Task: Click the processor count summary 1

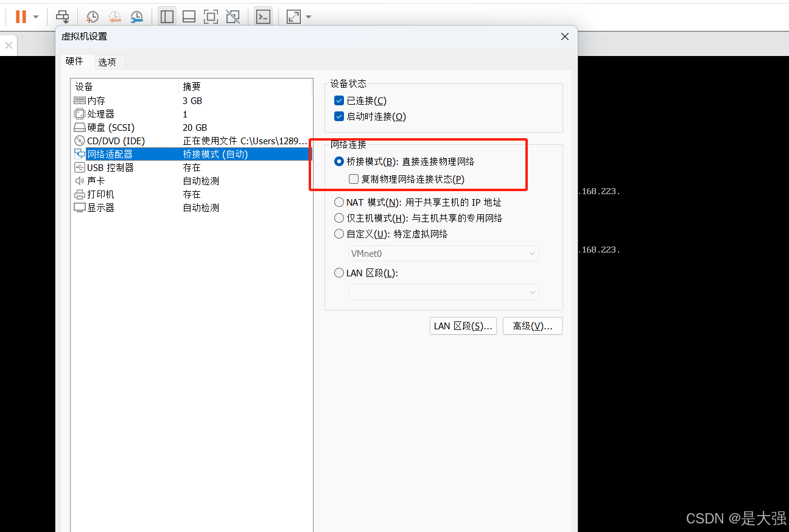Action: pos(185,114)
